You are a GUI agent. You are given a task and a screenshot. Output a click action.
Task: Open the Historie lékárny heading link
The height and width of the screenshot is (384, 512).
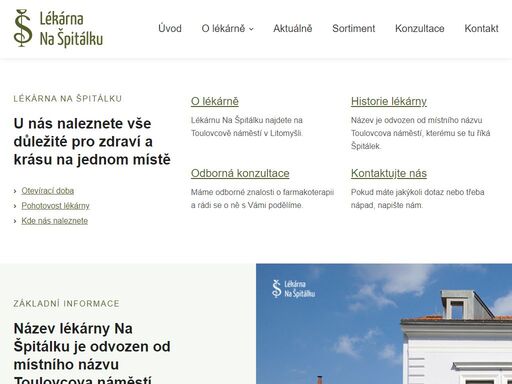click(x=389, y=101)
